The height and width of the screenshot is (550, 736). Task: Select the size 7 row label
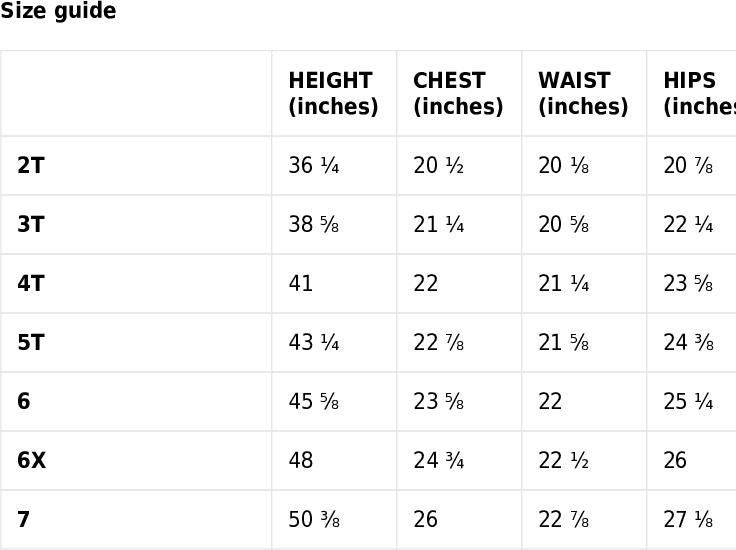click(24, 520)
